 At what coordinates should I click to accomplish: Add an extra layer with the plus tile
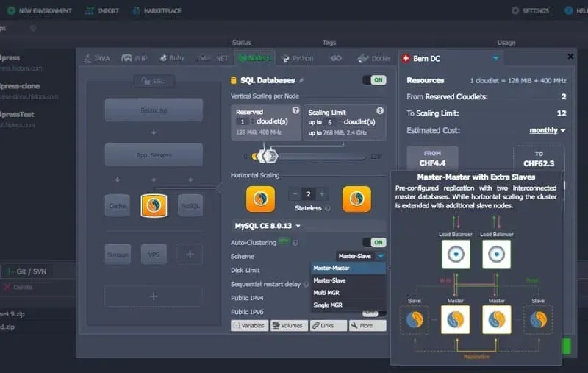190,254
